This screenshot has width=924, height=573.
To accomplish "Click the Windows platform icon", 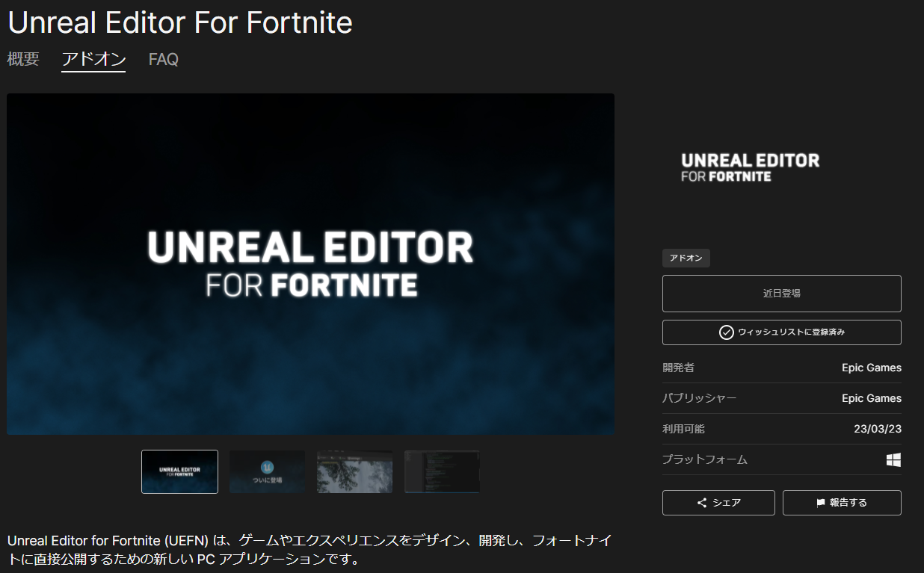I will pos(893,459).
